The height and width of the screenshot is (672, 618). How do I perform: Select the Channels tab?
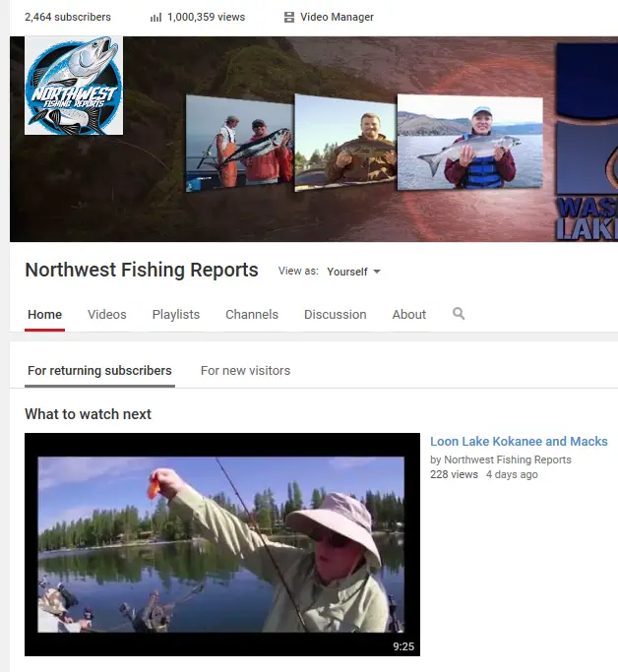[252, 315]
